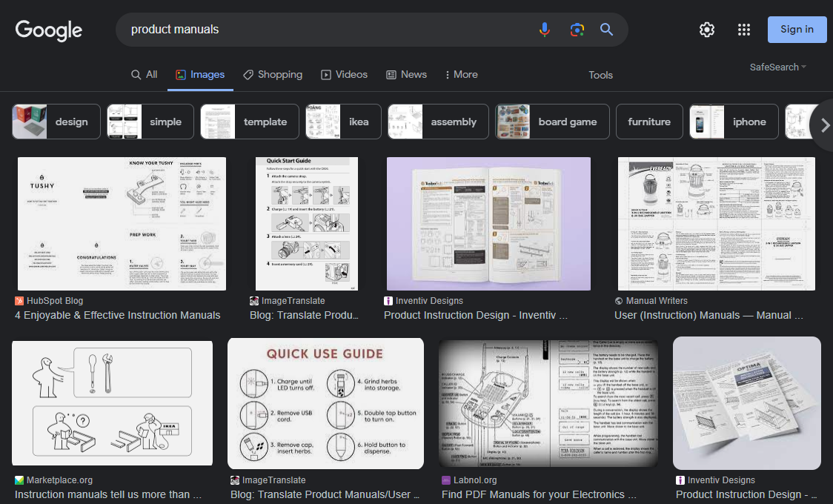Viewport: 833px width, 504px height.
Task: Open the News tab
Action: 406,74
